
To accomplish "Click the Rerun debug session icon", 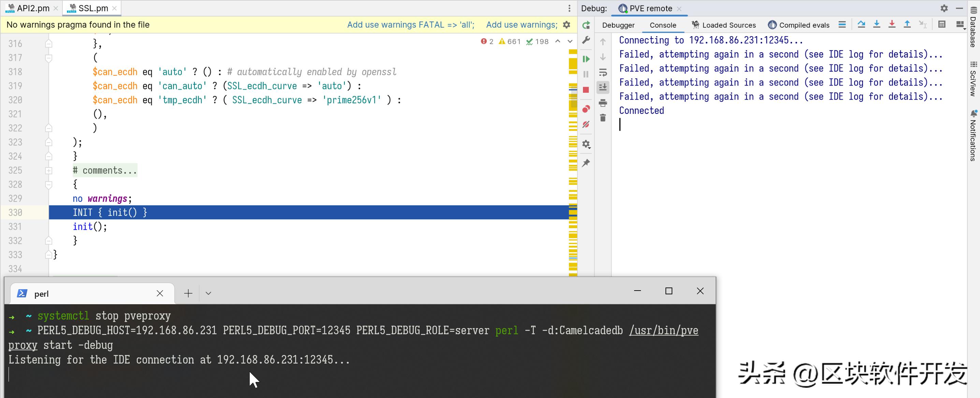I will [586, 25].
